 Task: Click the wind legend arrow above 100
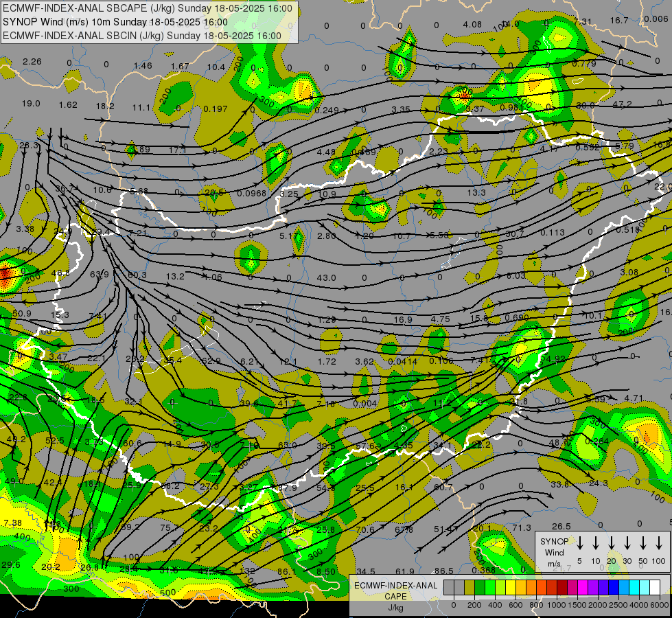pos(659,542)
